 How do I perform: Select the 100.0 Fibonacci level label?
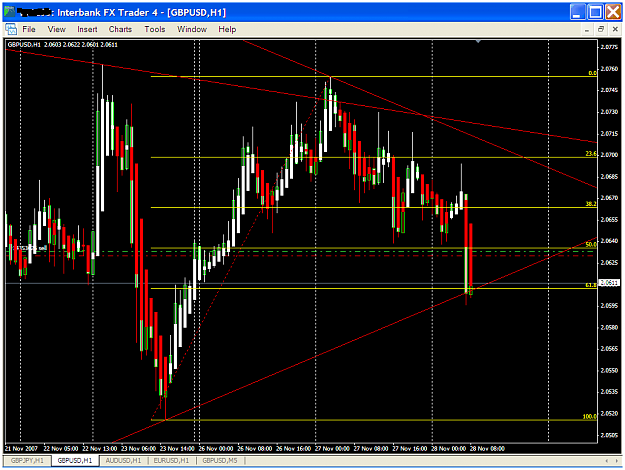[x=590, y=417]
